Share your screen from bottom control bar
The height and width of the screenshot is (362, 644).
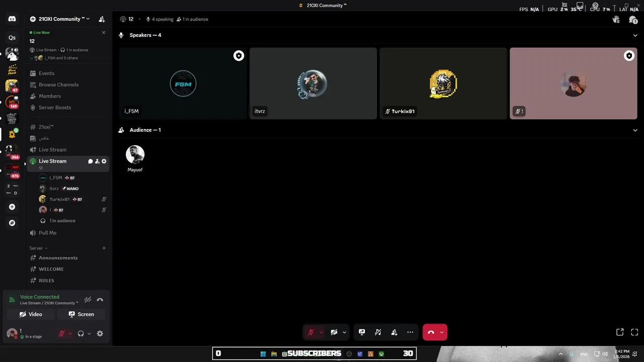pyautogui.click(x=362, y=332)
